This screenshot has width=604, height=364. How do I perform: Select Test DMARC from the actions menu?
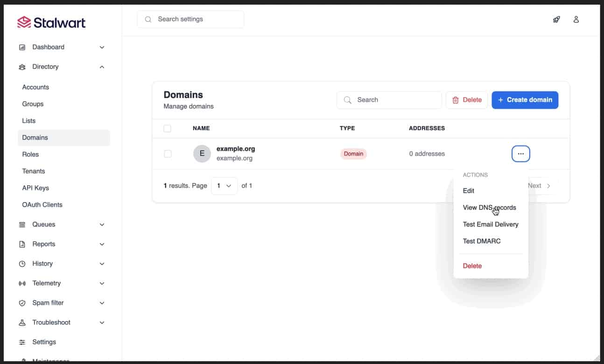(481, 241)
